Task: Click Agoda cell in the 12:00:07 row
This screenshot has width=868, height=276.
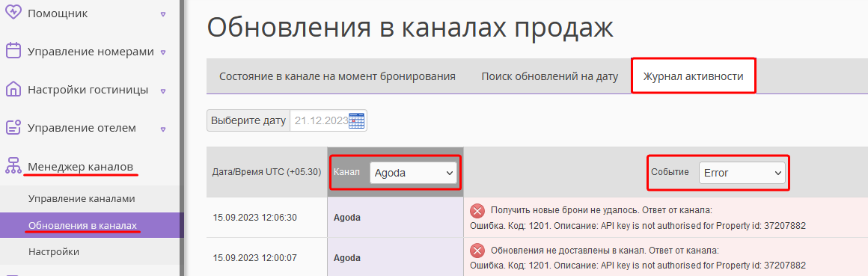Action: tap(395, 258)
